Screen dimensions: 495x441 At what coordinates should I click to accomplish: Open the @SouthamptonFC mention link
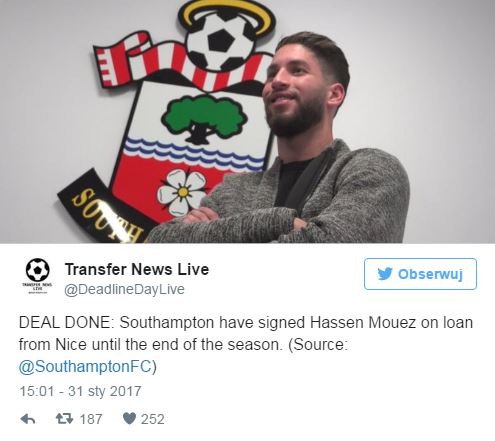click(85, 367)
